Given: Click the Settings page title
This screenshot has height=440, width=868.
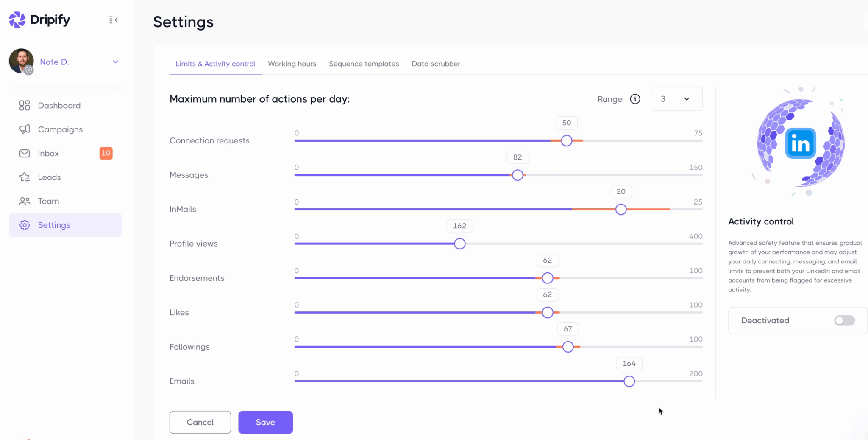Looking at the screenshot, I should point(183,22).
